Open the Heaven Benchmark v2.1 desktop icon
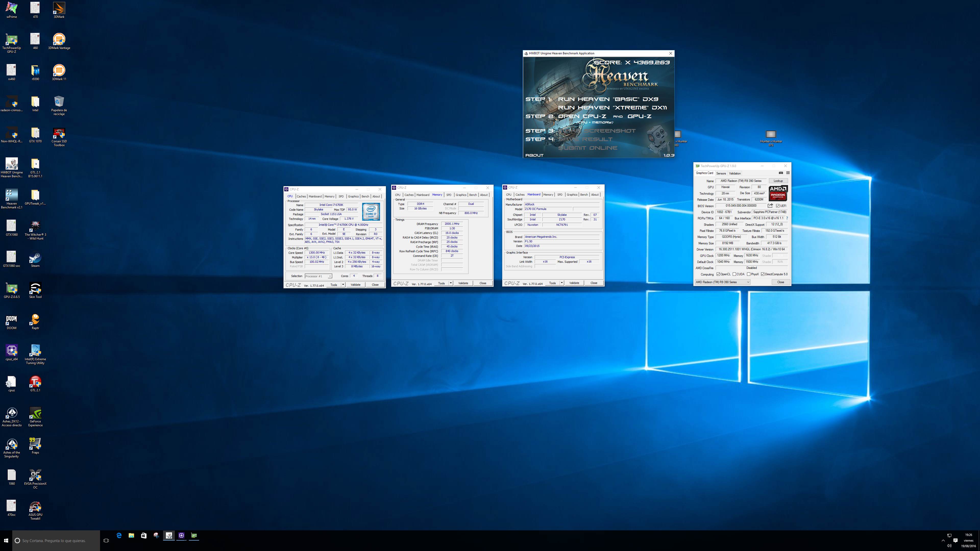The width and height of the screenshot is (980, 551). click(11, 199)
